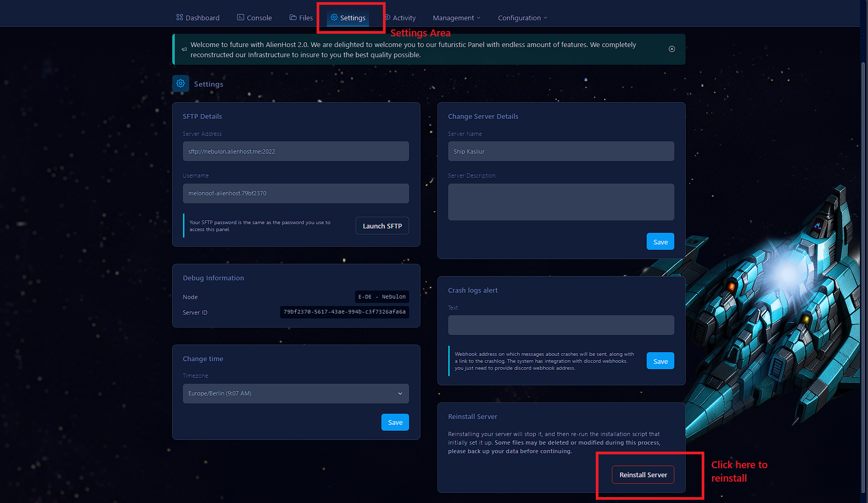Copy the Server ID value
This screenshot has width=868, height=503.
(x=344, y=312)
